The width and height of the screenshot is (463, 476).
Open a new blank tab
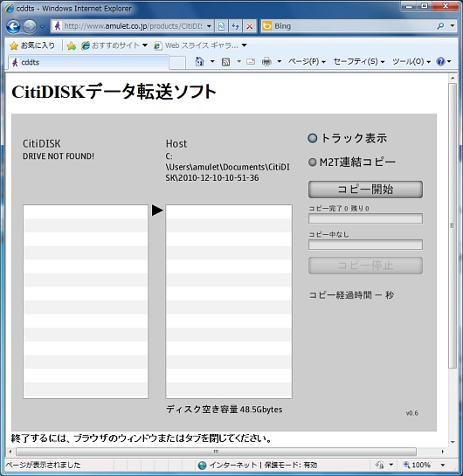(177, 63)
